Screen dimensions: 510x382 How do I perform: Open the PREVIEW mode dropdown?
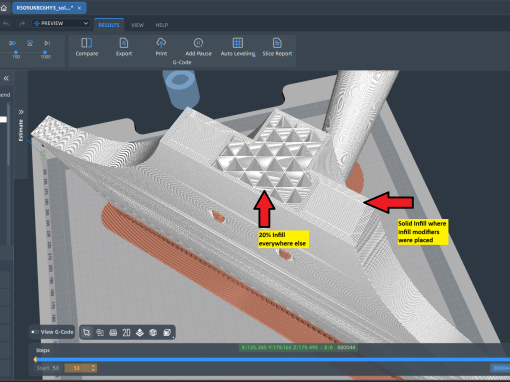coord(61,23)
